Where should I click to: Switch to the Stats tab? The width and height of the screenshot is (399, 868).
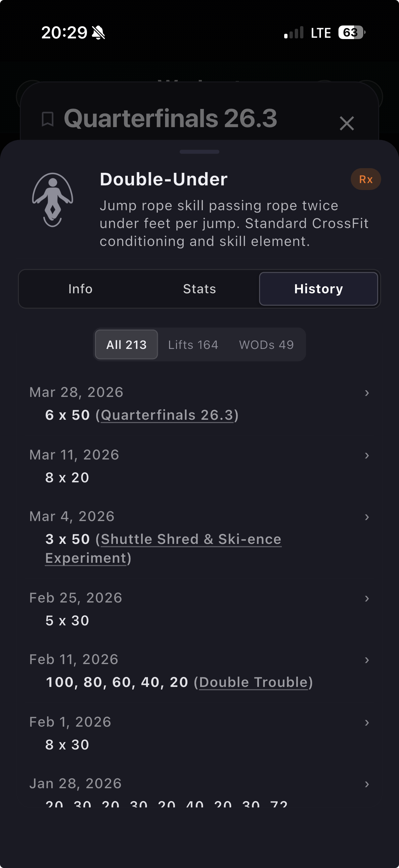point(199,289)
